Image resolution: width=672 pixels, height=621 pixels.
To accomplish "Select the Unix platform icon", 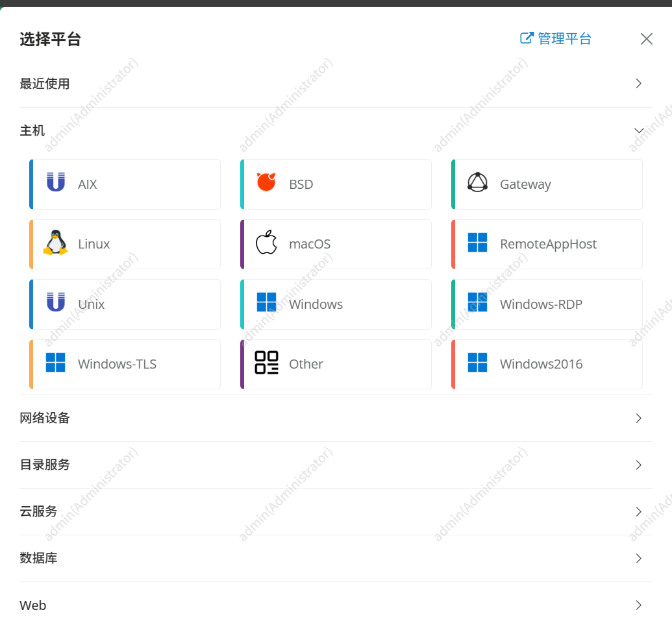I will [56, 303].
